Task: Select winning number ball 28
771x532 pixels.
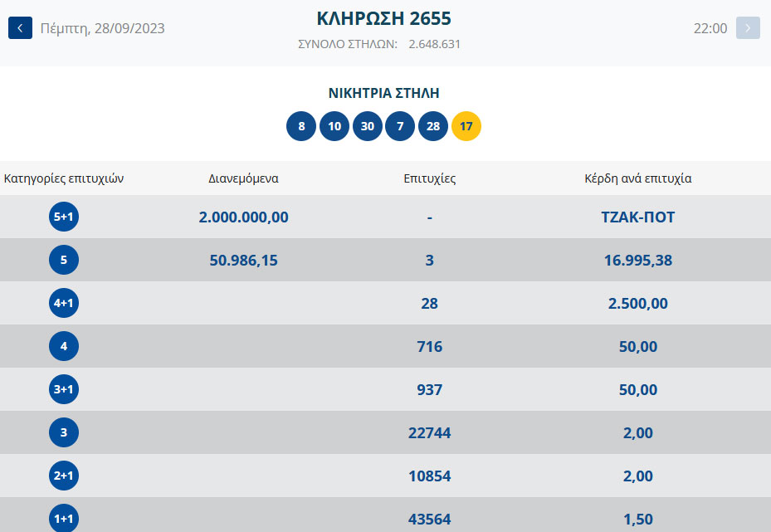Action: click(433, 127)
